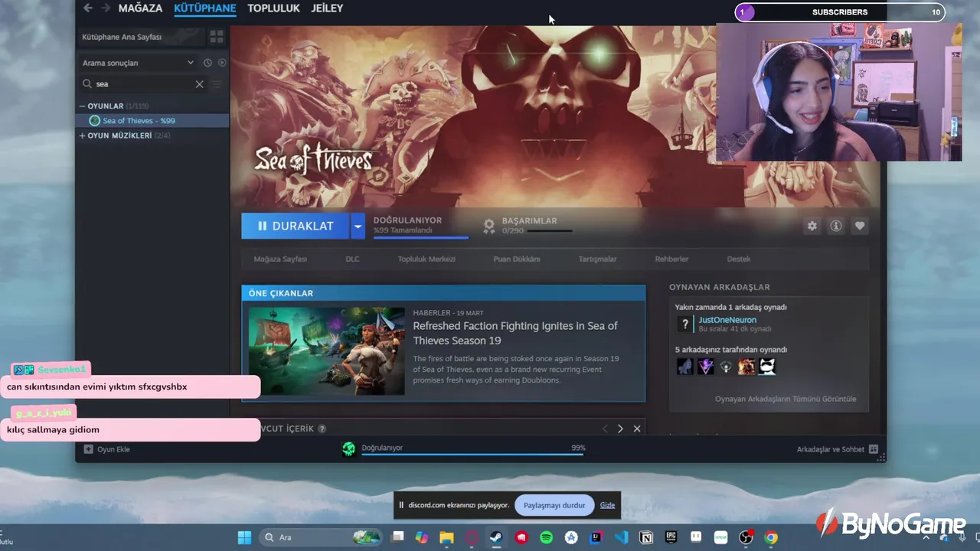Screen dimensions: 980x551
Task: Open the TOPLULUK community menu
Action: pyautogui.click(x=273, y=8)
